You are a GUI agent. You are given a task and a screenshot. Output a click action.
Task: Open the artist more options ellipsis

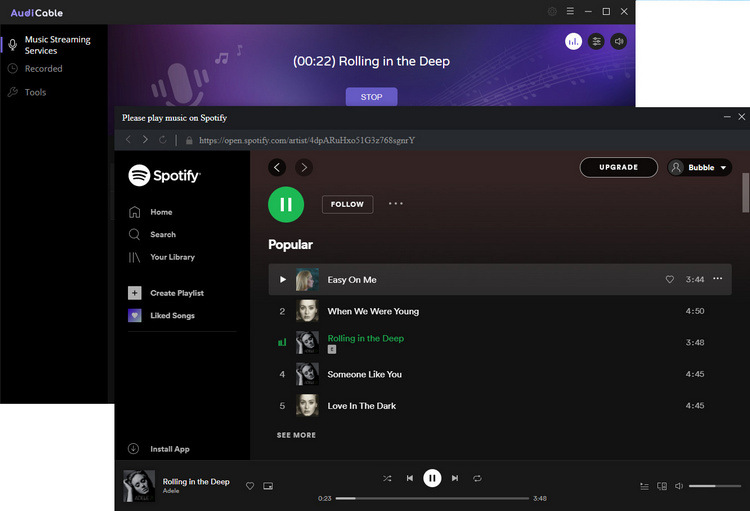click(396, 203)
